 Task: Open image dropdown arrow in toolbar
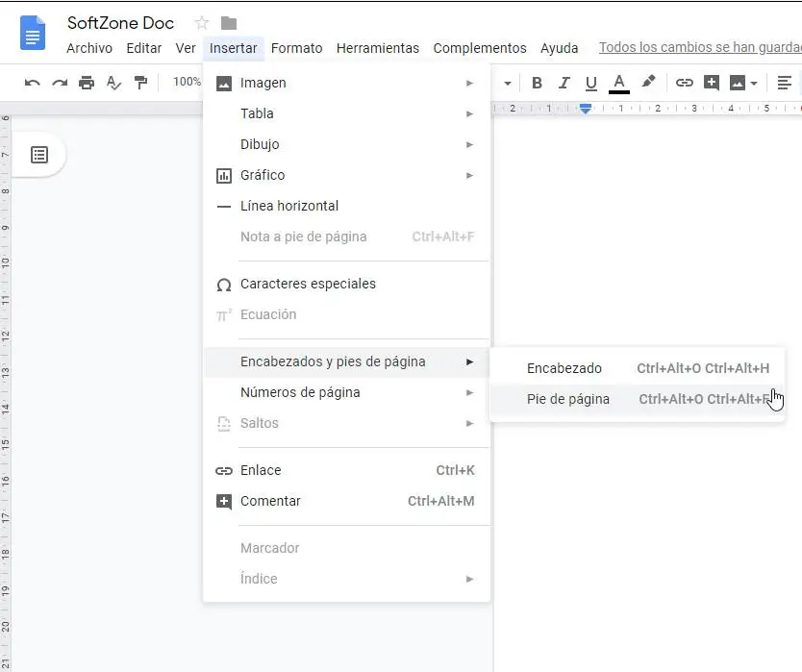point(754,84)
